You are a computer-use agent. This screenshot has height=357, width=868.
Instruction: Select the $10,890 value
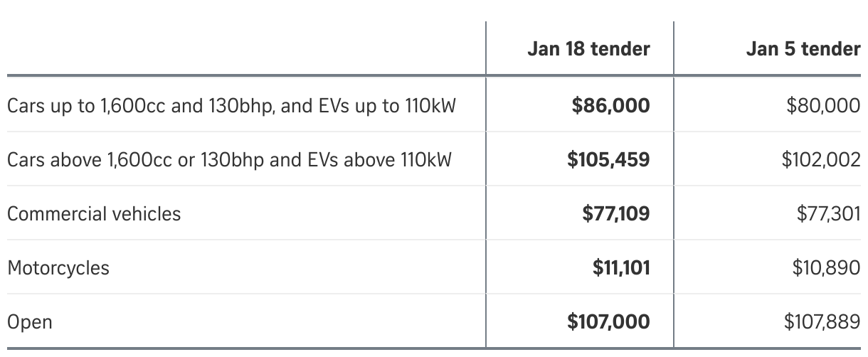coord(826,268)
